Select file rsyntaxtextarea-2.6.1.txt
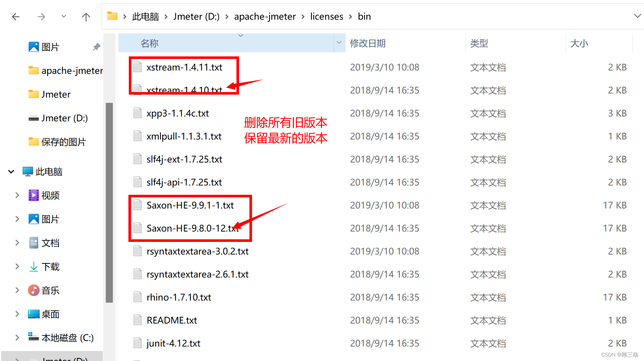Image resolution: width=644 pixels, height=361 pixels. pos(198,274)
